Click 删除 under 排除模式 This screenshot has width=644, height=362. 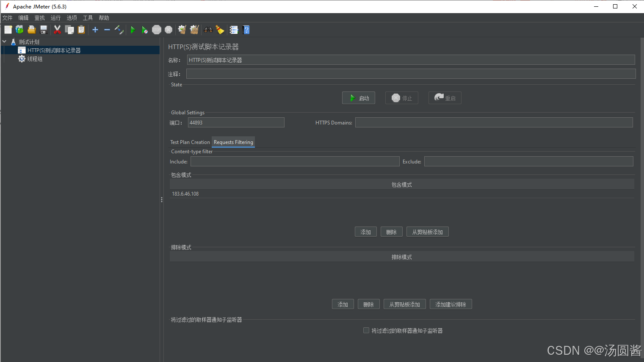point(369,304)
